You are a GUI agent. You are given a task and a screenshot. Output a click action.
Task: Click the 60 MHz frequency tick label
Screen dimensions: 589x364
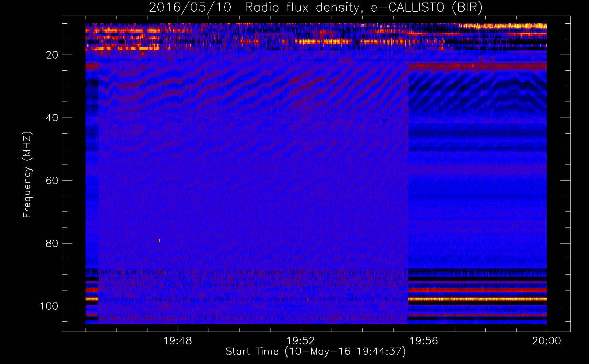[x=52, y=181]
